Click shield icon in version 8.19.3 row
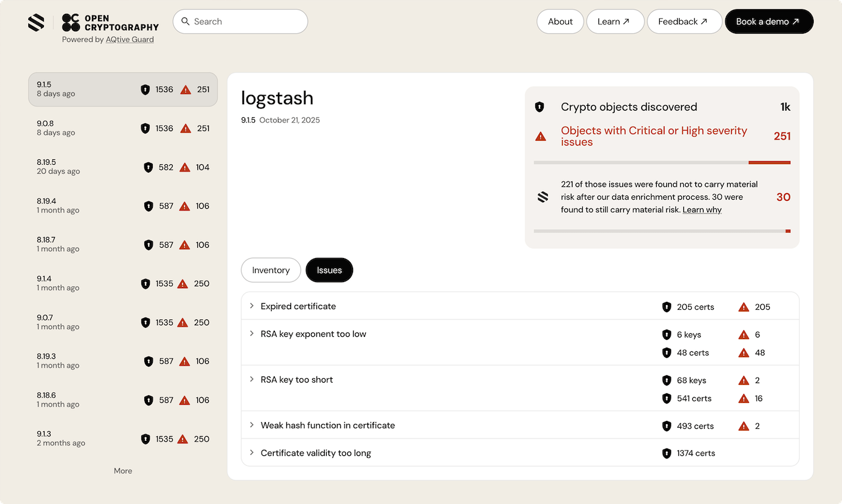 tap(149, 361)
